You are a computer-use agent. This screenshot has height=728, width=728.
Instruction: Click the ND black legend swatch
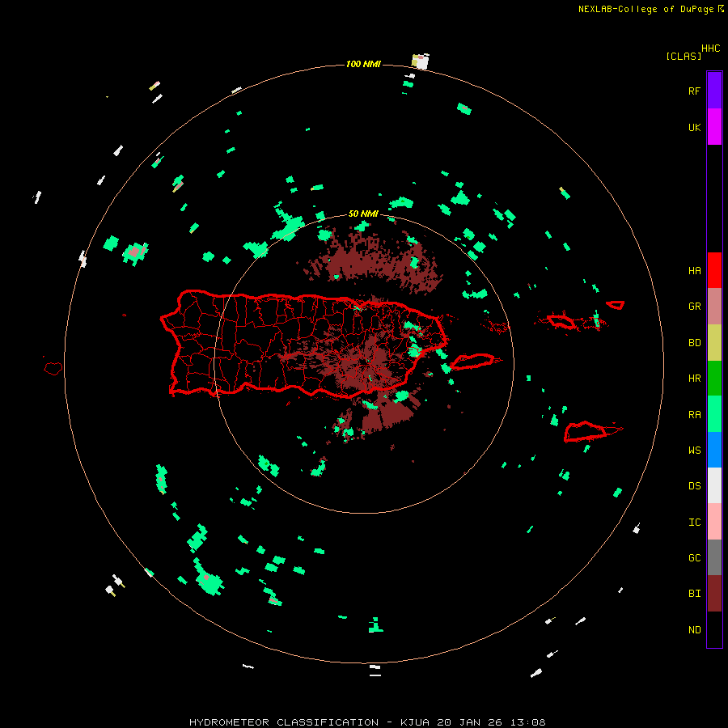click(x=714, y=629)
